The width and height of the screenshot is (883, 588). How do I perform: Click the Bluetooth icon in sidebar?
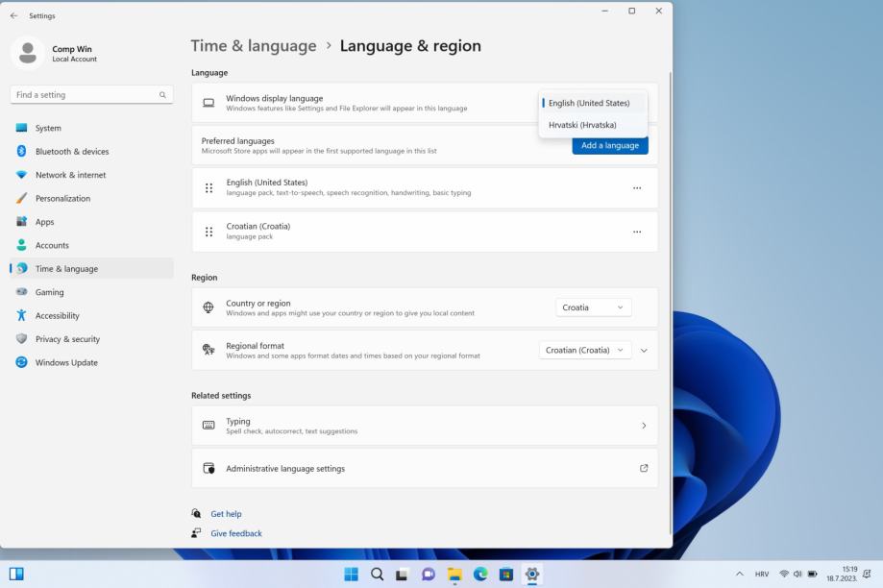click(21, 151)
